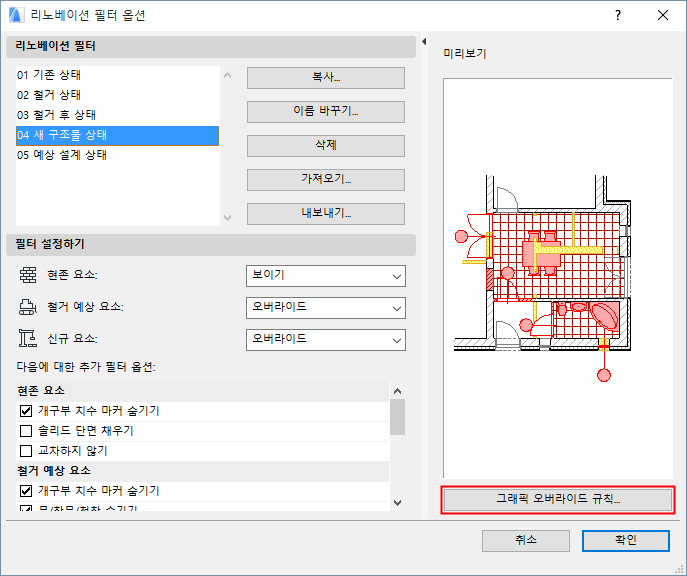The height and width of the screenshot is (576, 687).
Task: Click the 다음에 대한 추가 필터 옵션 label
Action: [86, 367]
